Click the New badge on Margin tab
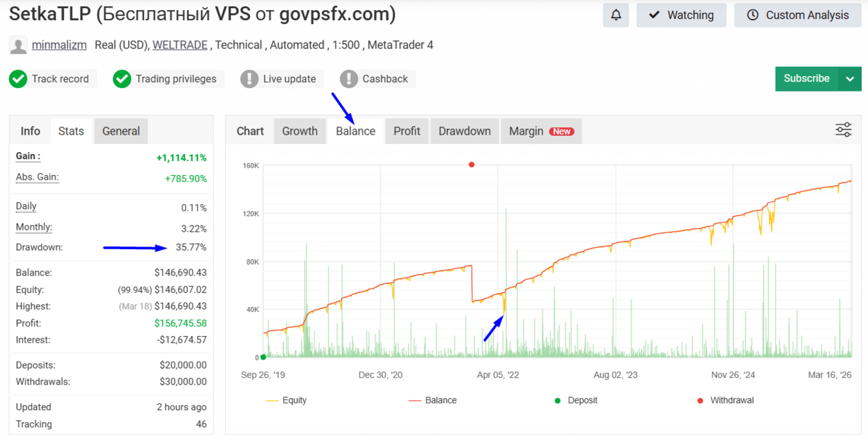The width and height of the screenshot is (868, 435). coord(562,131)
